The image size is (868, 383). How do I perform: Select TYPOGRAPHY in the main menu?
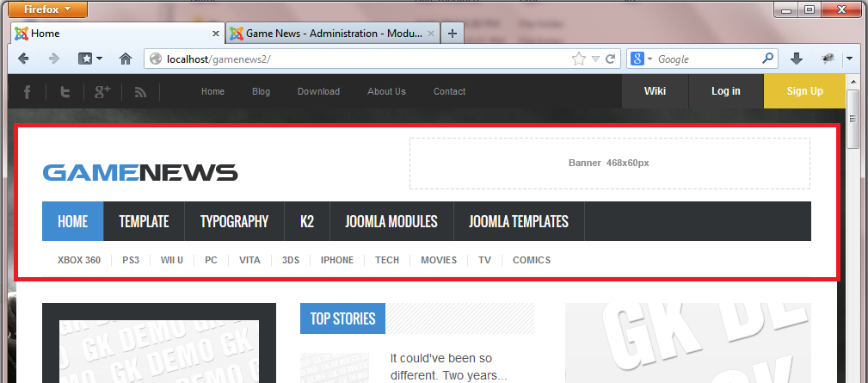click(x=234, y=221)
